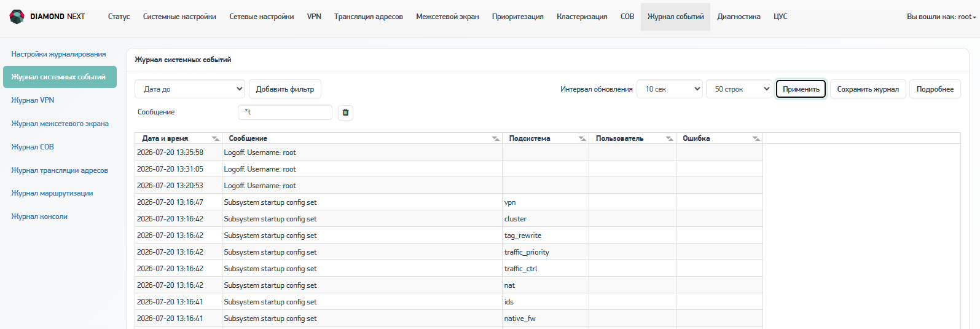This screenshot has height=329, width=980.
Task: Click the ids subsystem cell
Action: [x=546, y=302]
